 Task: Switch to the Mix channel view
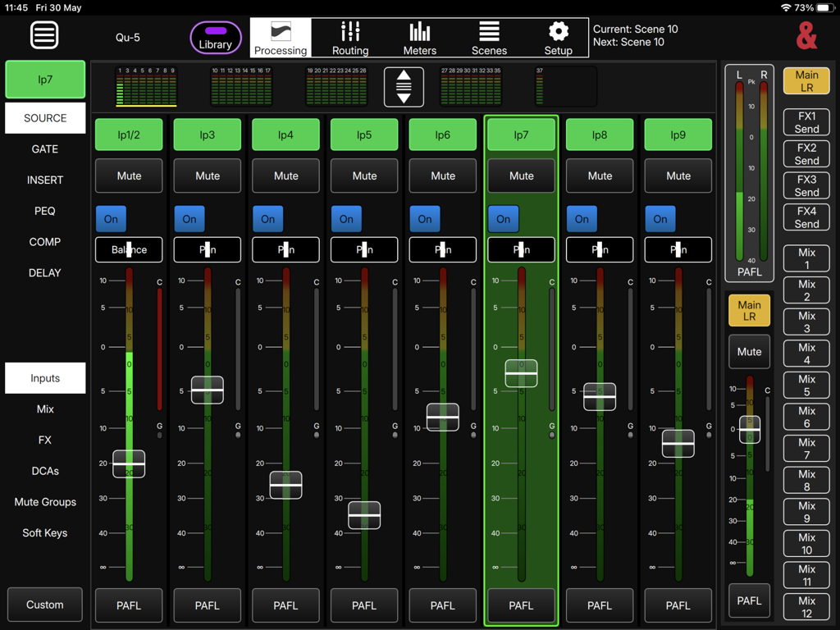(x=44, y=409)
